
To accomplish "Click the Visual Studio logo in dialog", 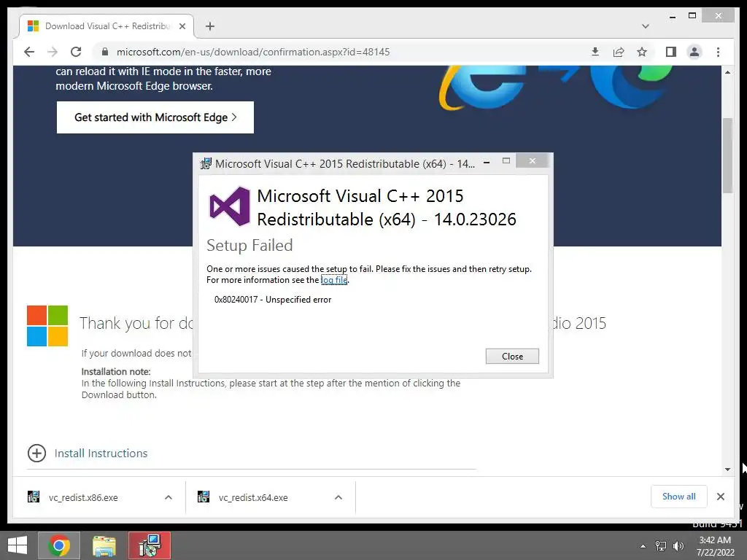I will [x=230, y=206].
